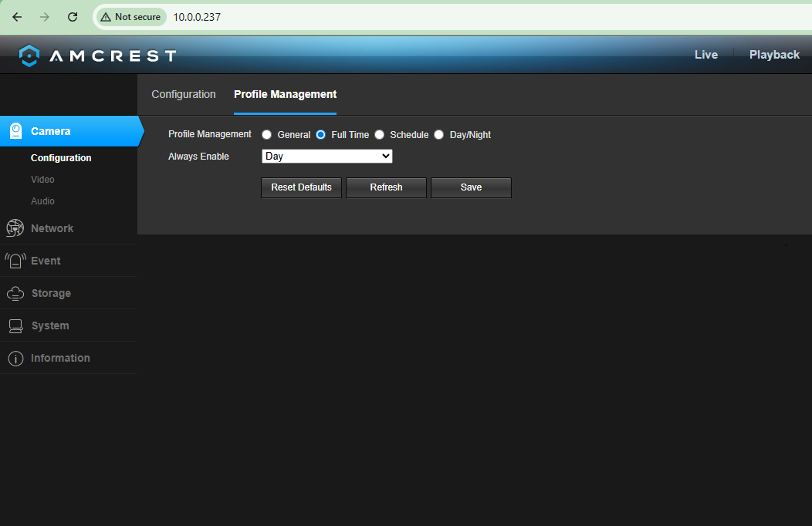Go back with browser back arrow
Image resolution: width=812 pixels, height=526 pixels.
click(17, 17)
